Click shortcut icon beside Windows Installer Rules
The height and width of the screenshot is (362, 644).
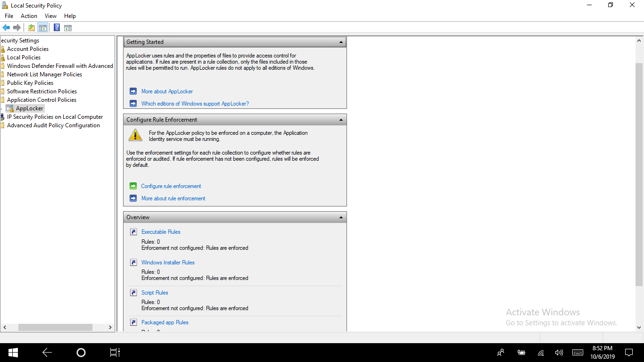tap(133, 263)
